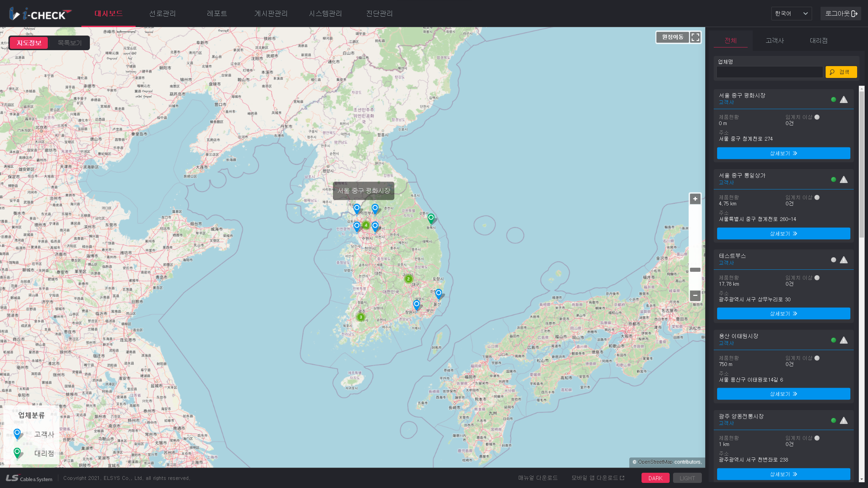
Task: Open the 진단관리 menu
Action: pos(379,14)
